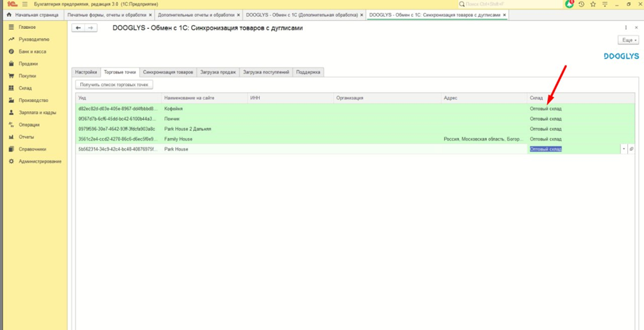Select the Кофейня row name cell
Viewport: 644px width, 330px height.
204,109
